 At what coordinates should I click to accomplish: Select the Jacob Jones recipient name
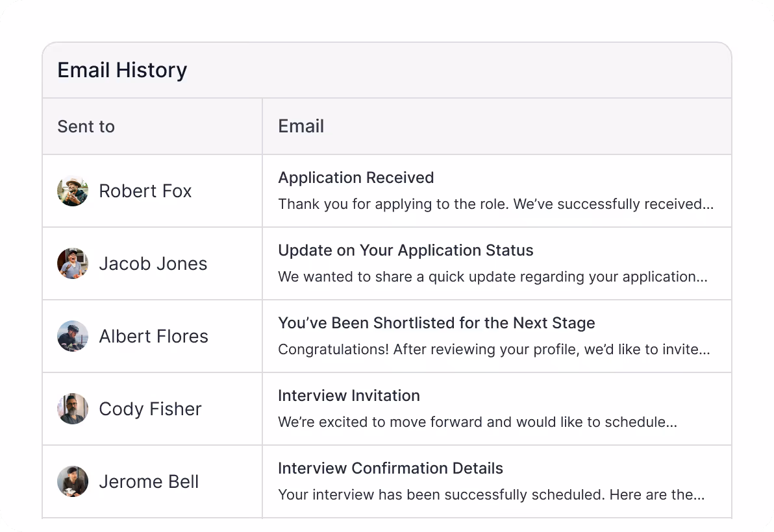153,263
